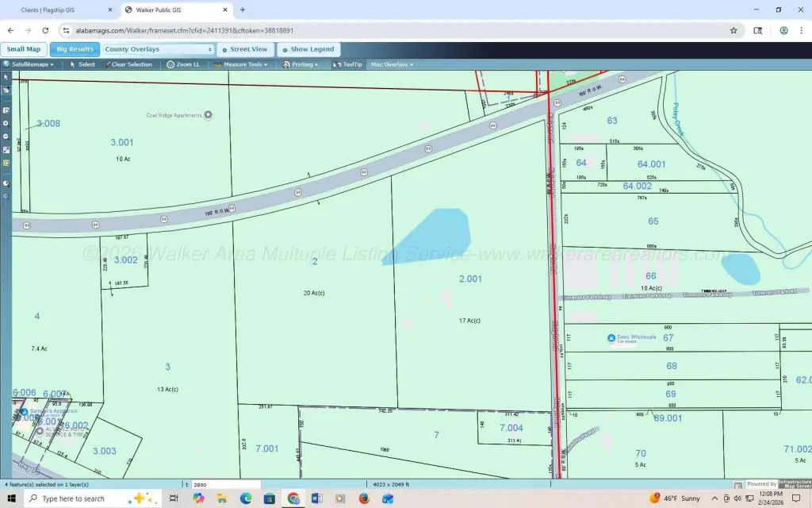
Task: Toggle the Show Legend panel
Action: [x=308, y=49]
